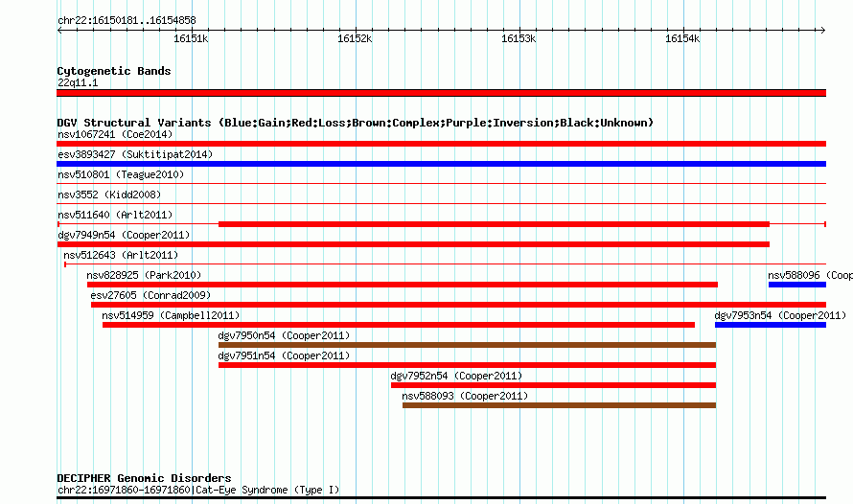
Task: Click the esv27605 (Conrad2009) label
Action: click(150, 295)
